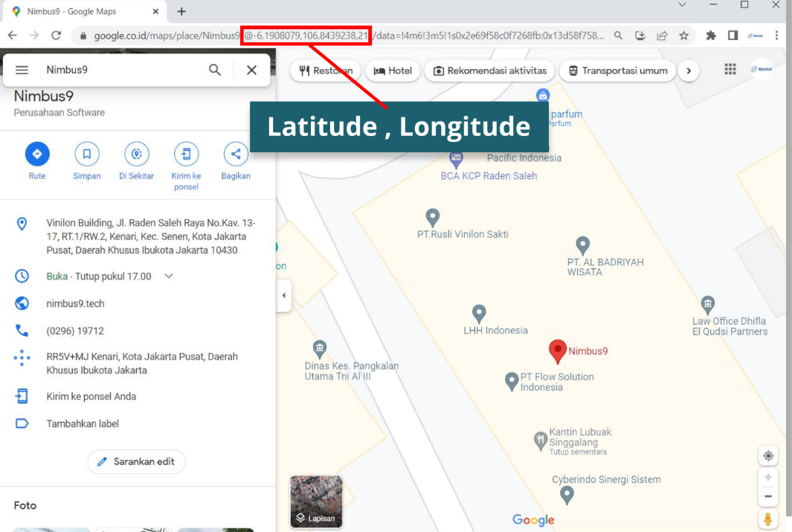This screenshot has height=532, width=792.
Task: Click the blue Rute directions icon
Action: click(37, 154)
